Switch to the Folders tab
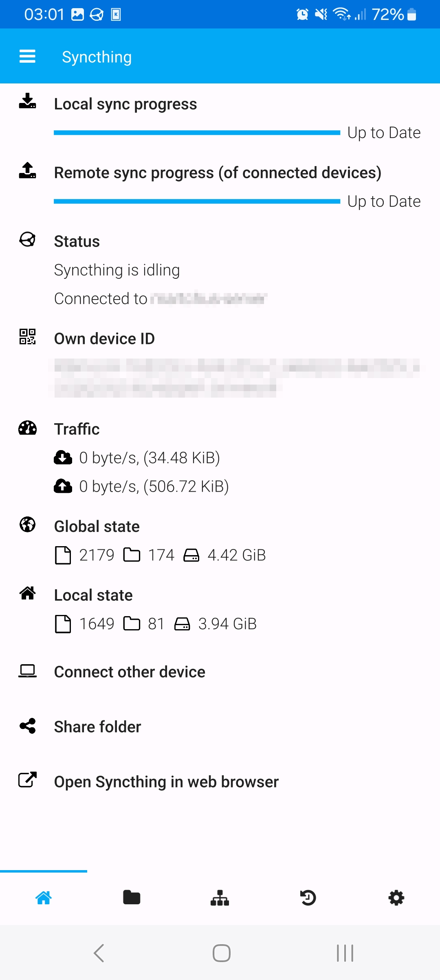The width and height of the screenshot is (440, 980). [132, 897]
